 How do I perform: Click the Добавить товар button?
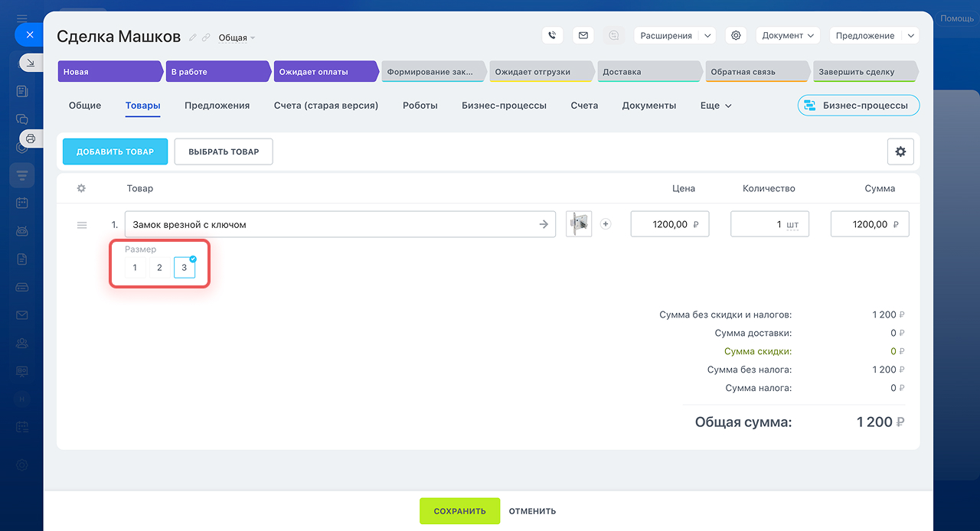coord(115,151)
